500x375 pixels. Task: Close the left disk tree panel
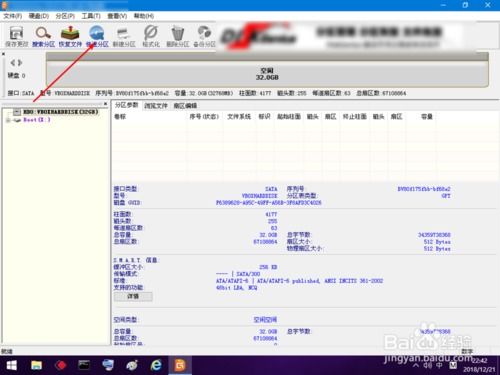tap(105, 104)
